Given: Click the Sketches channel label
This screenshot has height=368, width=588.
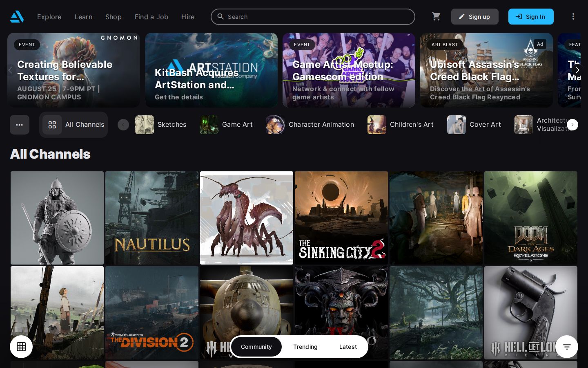Looking at the screenshot, I should (x=172, y=125).
